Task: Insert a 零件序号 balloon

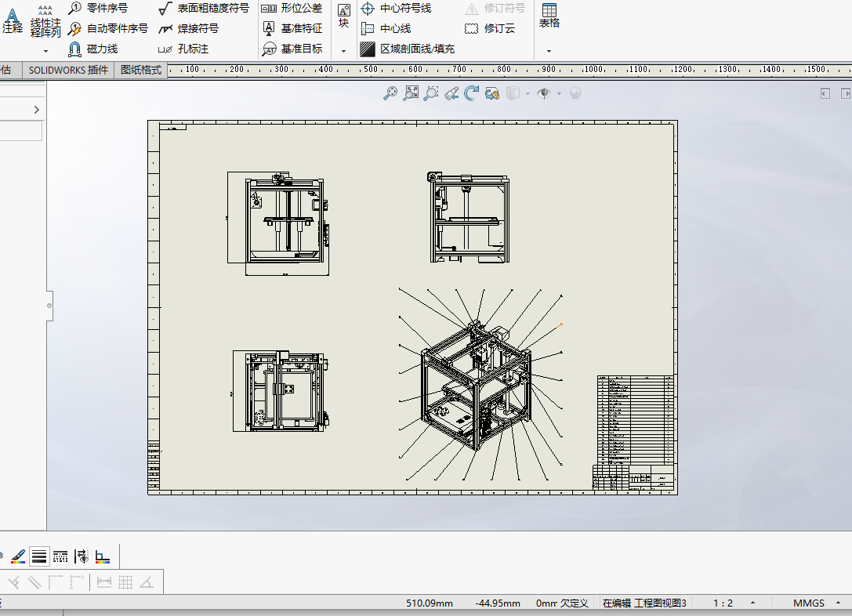Action: tap(98, 8)
